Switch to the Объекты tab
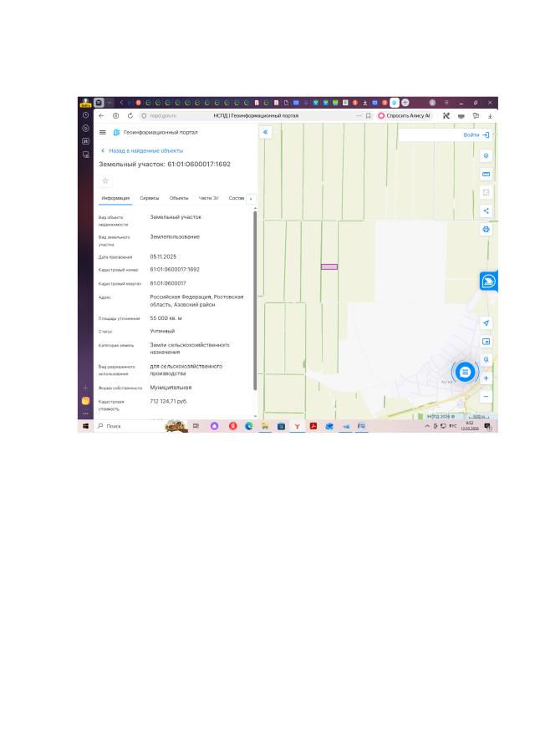The width and height of the screenshot is (535, 756). point(179,198)
